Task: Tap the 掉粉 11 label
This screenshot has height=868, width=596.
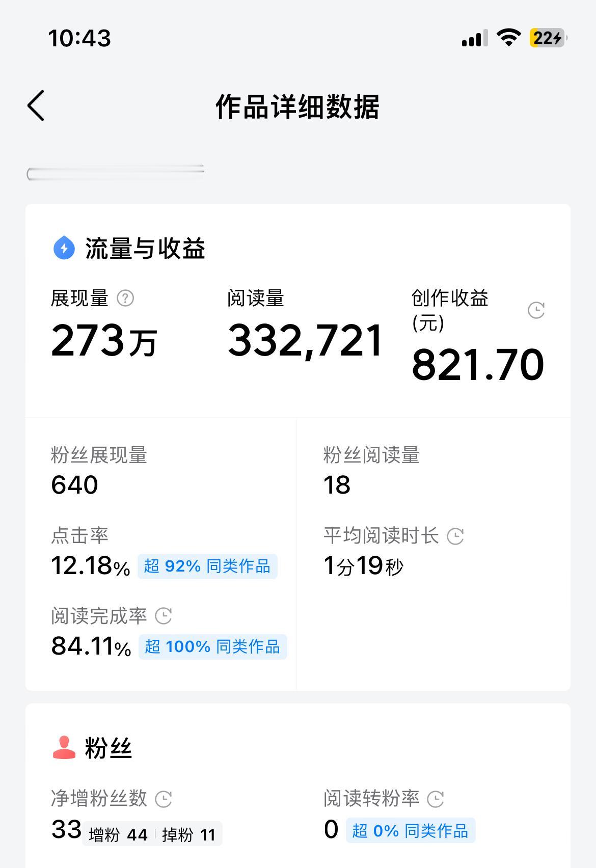Action: pos(188,835)
